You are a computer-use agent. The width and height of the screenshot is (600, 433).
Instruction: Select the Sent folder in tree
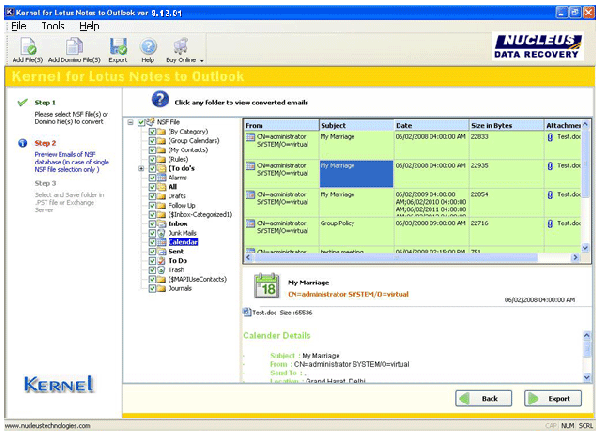pos(177,251)
